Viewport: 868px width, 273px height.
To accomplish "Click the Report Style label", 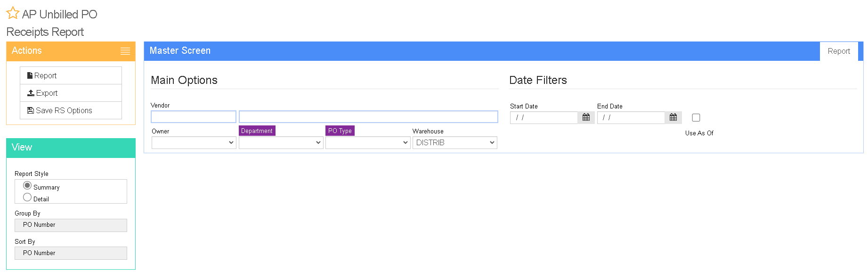I will [32, 174].
